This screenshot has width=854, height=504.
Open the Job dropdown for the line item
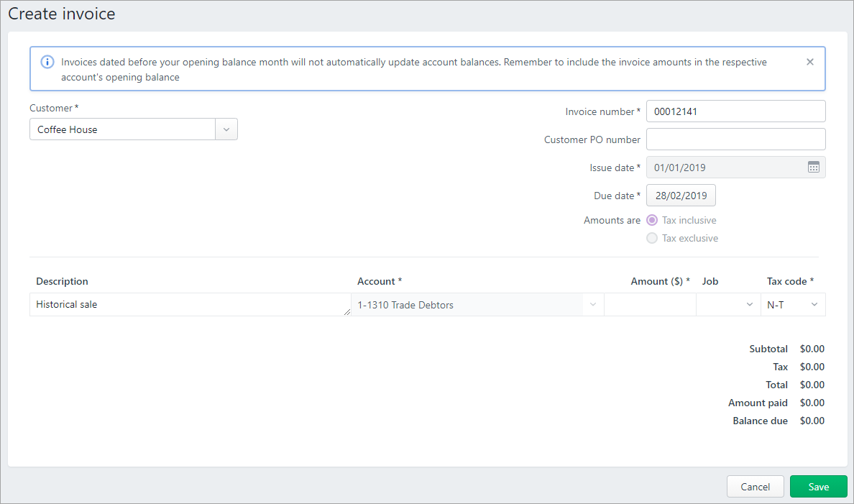point(749,304)
